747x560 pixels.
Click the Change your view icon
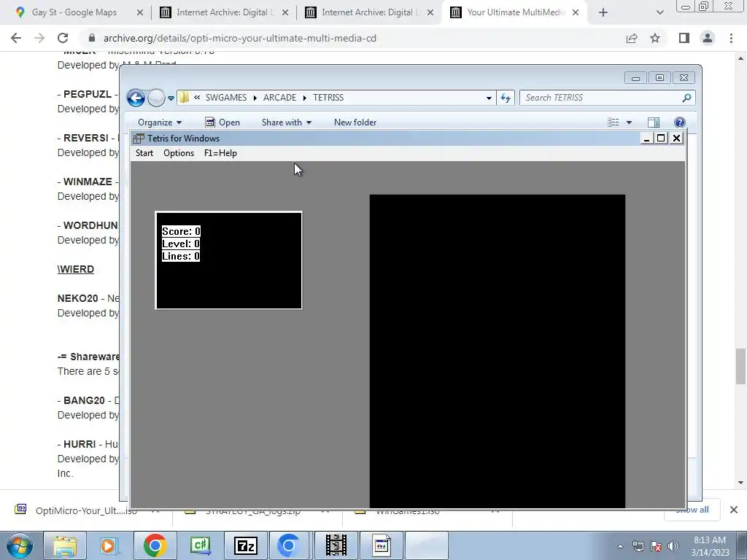pos(614,122)
